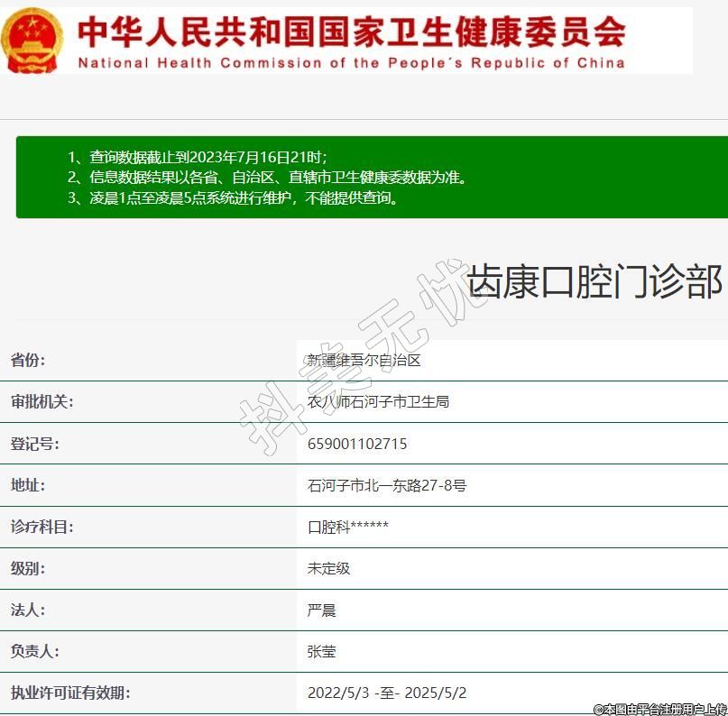Viewport: 728px width, 716px height.
Task: Select the 农八师石河子市卫生局 value
Action: point(378,402)
